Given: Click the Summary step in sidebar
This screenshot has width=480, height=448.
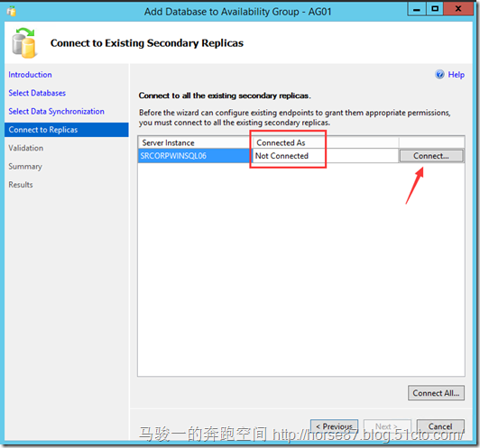Looking at the screenshot, I should pyautogui.click(x=25, y=167).
